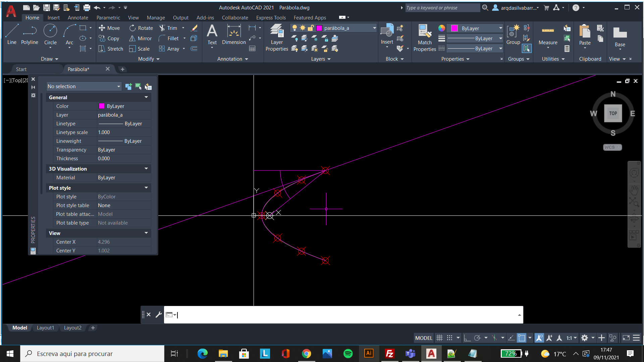Click the WCS button under ViewCube
This screenshot has height=362, width=644.
[612, 147]
